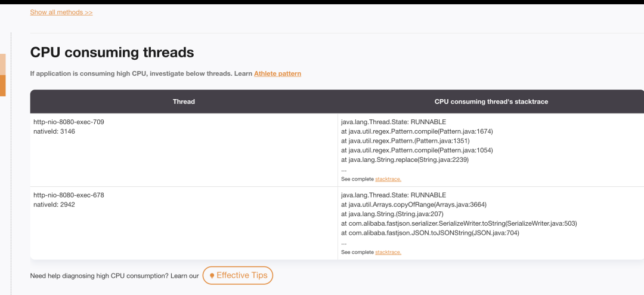
Task: Click the lightbulb icon in Effective Tips
Action: coord(212,276)
